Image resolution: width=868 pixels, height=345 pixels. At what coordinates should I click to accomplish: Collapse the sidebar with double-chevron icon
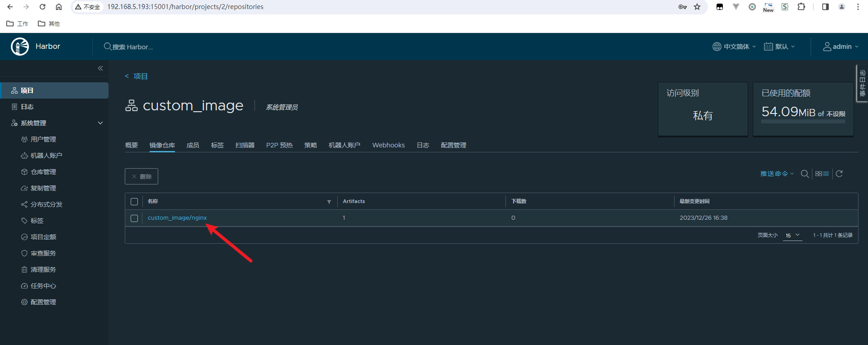[x=100, y=68]
